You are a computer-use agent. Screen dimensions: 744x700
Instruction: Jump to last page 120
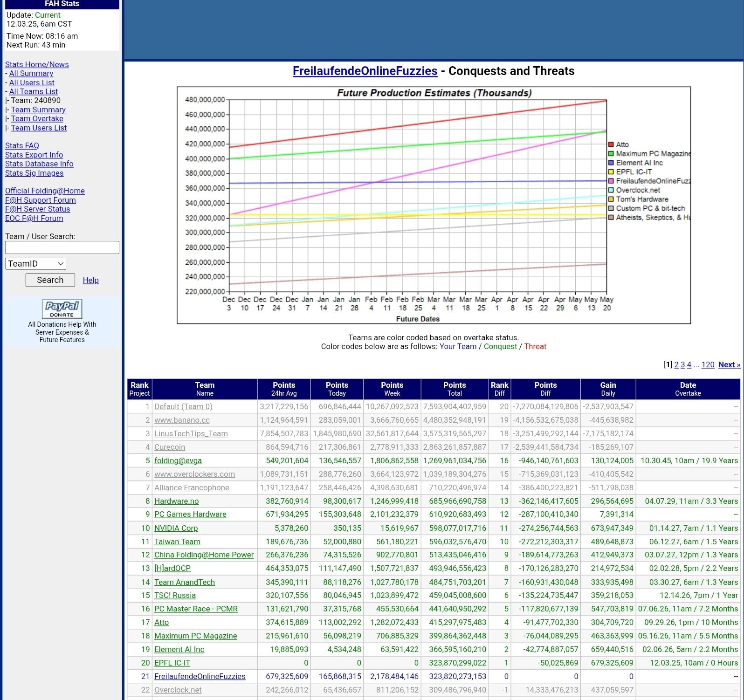(708, 364)
